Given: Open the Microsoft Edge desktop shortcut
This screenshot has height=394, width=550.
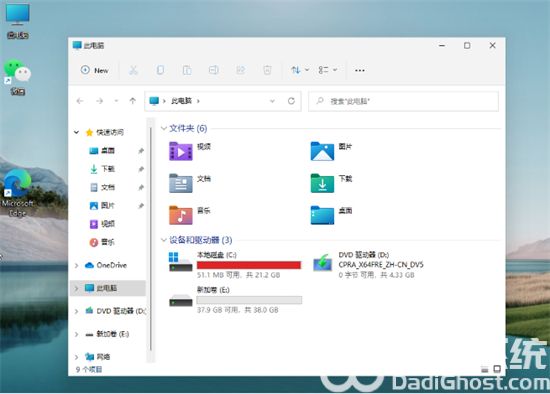Looking at the screenshot, I should pos(18,193).
